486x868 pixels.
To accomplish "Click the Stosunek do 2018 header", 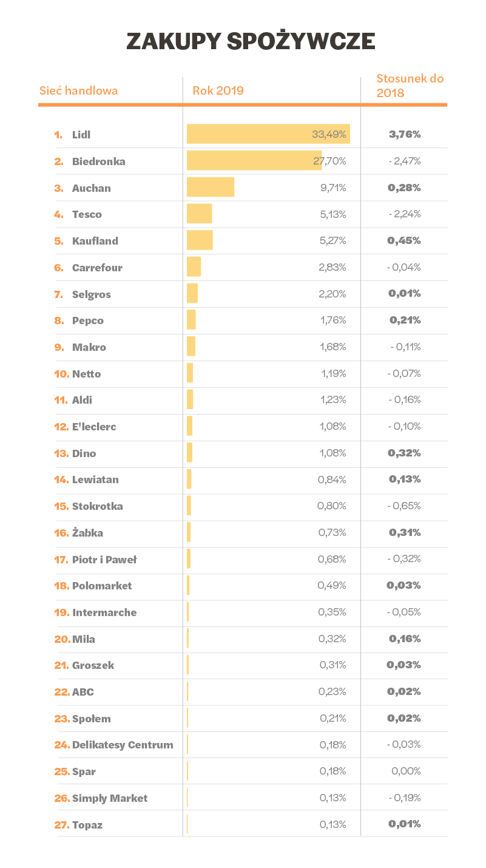I will pyautogui.click(x=410, y=86).
